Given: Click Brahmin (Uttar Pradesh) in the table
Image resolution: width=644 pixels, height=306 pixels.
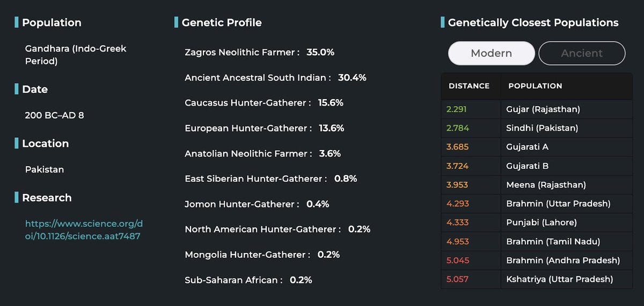Looking at the screenshot, I should click(x=558, y=204).
